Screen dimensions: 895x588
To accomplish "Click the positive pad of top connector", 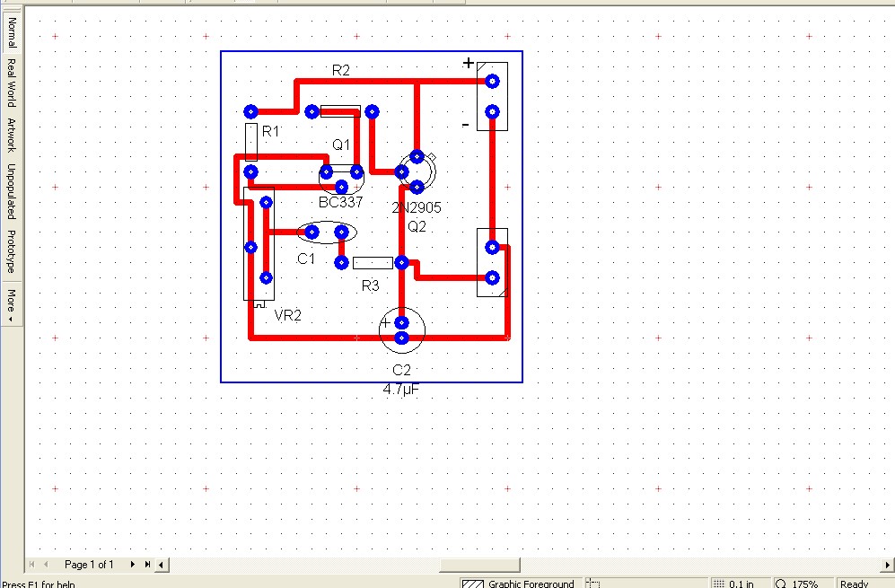I will 492,81.
